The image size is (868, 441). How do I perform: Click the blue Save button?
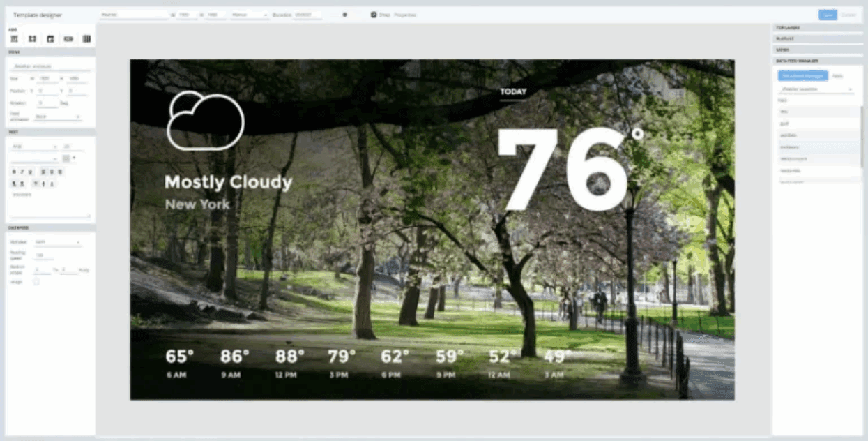point(828,15)
